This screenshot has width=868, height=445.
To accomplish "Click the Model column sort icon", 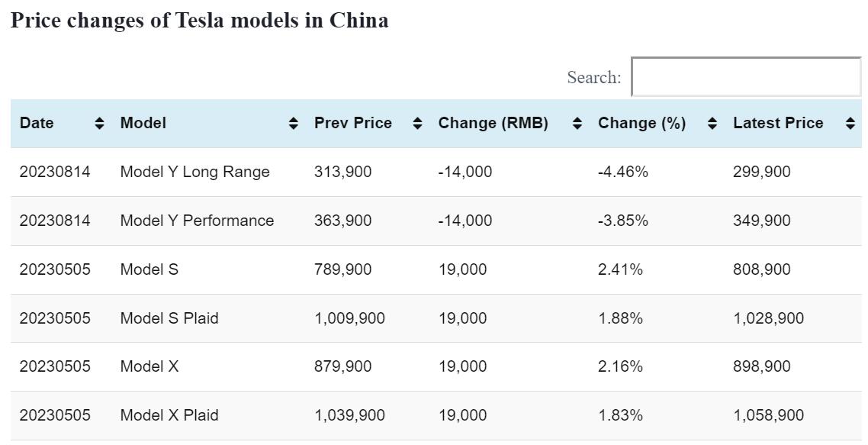I will click(x=294, y=124).
